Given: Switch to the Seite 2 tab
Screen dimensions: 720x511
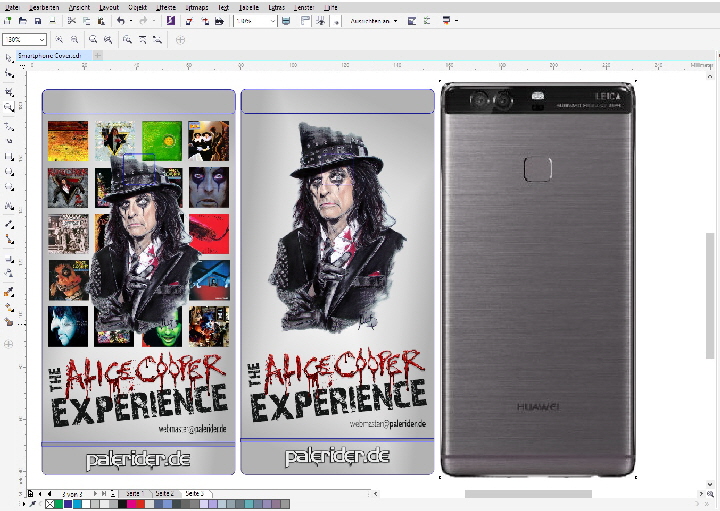Looking at the screenshot, I should coord(164,494).
